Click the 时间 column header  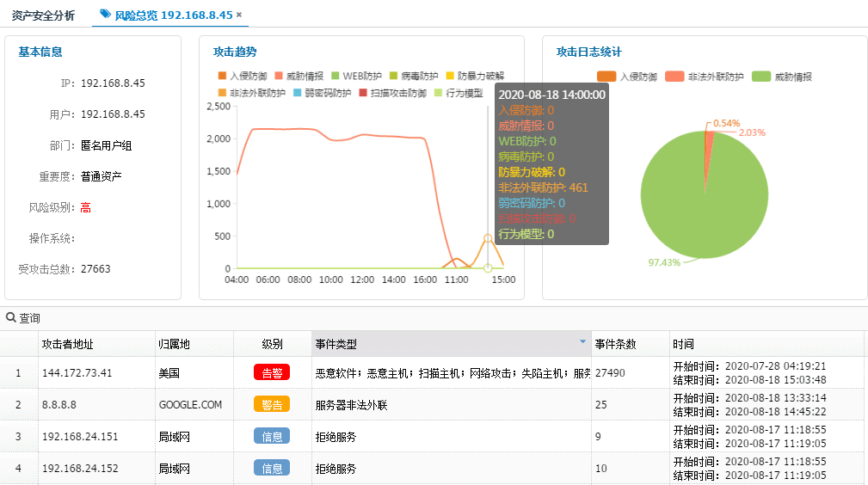pos(683,344)
